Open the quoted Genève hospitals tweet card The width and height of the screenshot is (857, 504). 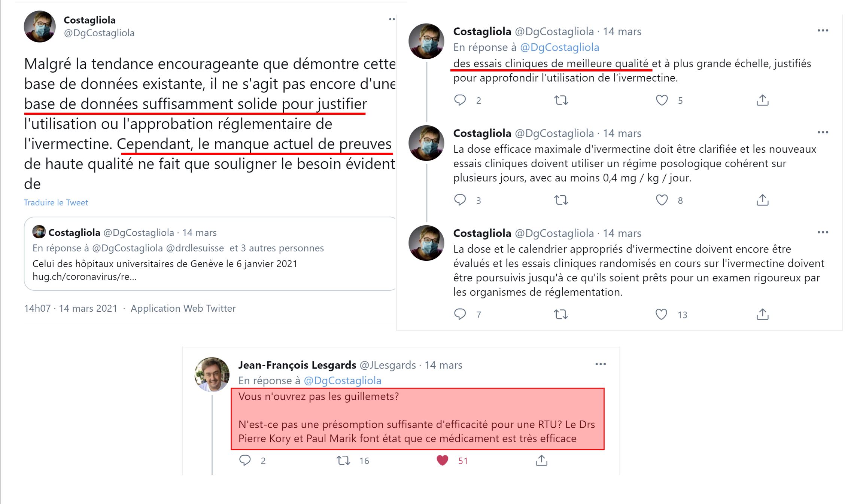tap(210, 254)
